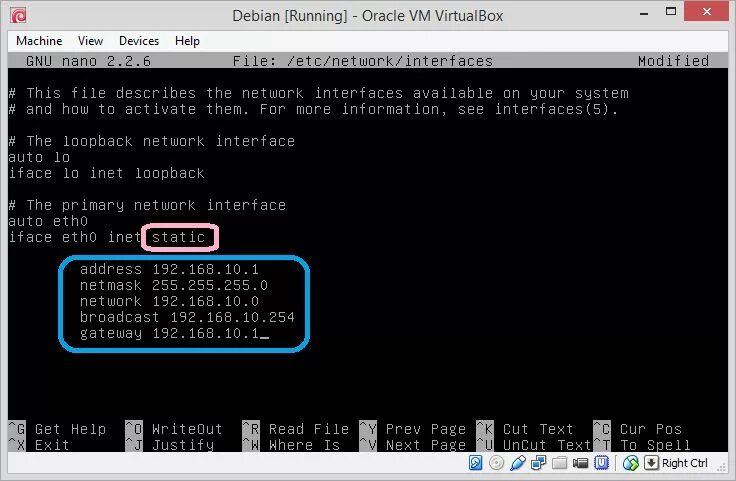Click the VirtualBox Debian logo in the title bar

tap(18, 15)
